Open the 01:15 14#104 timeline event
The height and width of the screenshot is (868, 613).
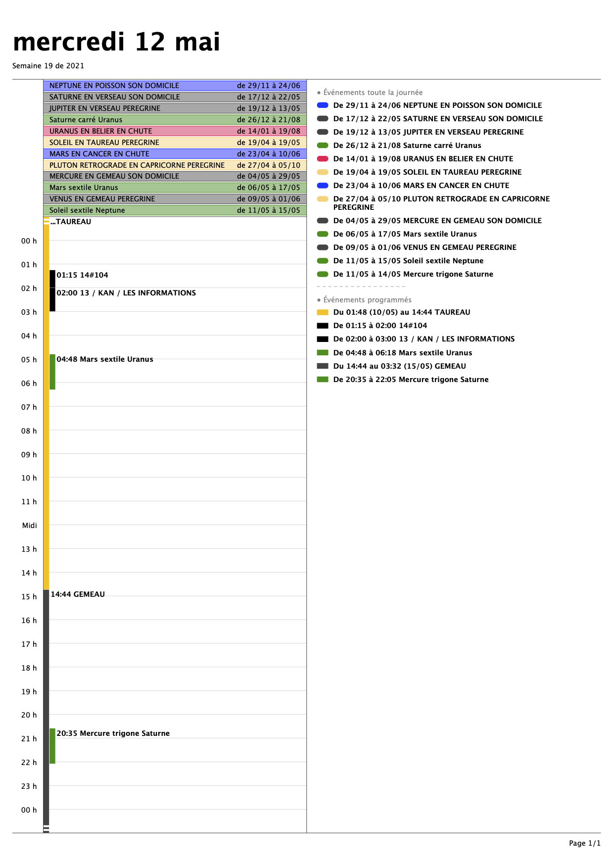pyautogui.click(x=82, y=275)
